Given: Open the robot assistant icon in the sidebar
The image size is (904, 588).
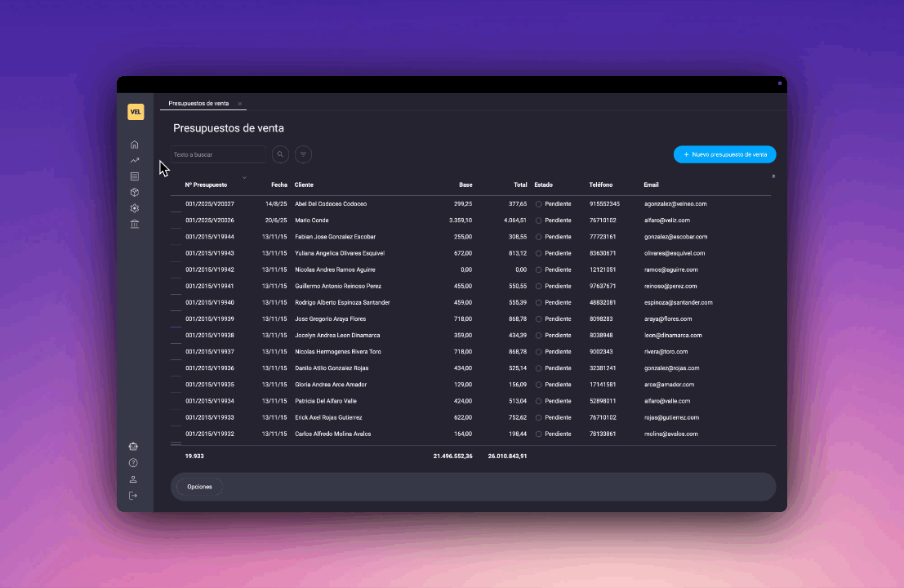Looking at the screenshot, I should (x=133, y=446).
